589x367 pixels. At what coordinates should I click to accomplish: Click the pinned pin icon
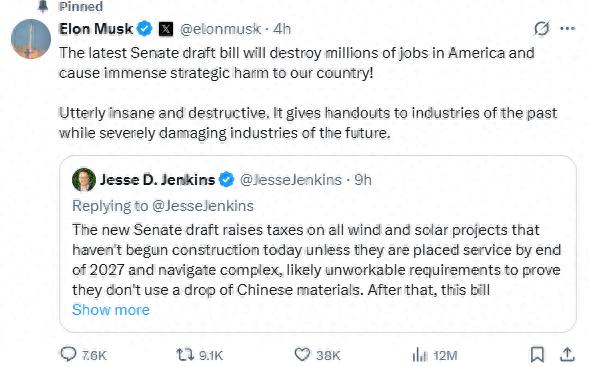43,6
